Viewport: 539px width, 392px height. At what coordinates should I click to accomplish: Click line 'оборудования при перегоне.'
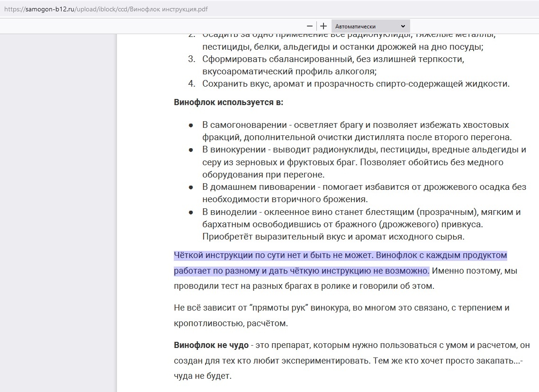click(263, 175)
